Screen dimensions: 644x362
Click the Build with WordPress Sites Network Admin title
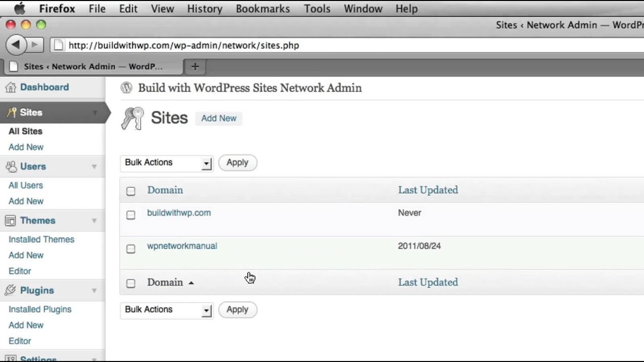click(x=250, y=88)
